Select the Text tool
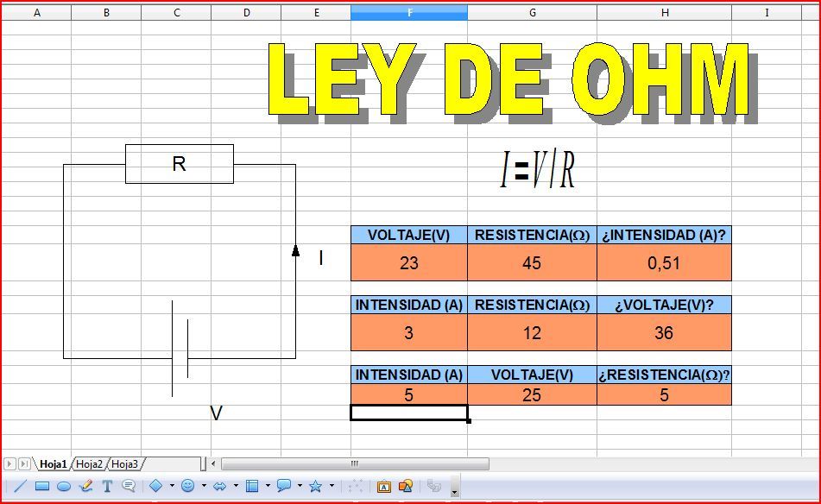Viewport: 821px width, 504px height. (x=107, y=486)
